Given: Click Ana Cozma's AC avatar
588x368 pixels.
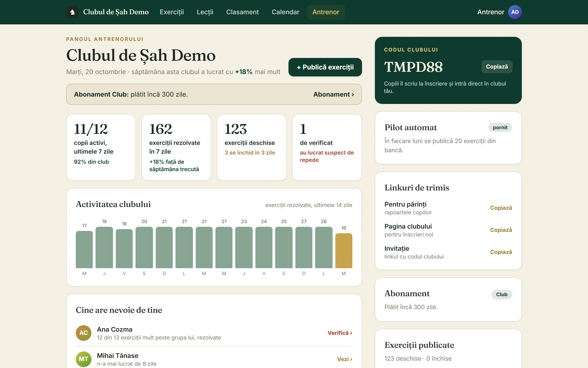Looking at the screenshot, I should [x=83, y=333].
